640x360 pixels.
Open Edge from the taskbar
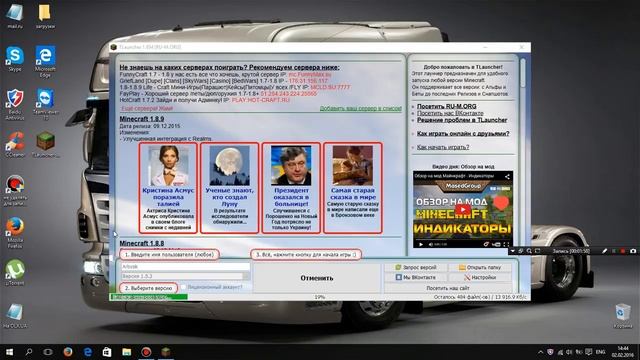(87, 351)
